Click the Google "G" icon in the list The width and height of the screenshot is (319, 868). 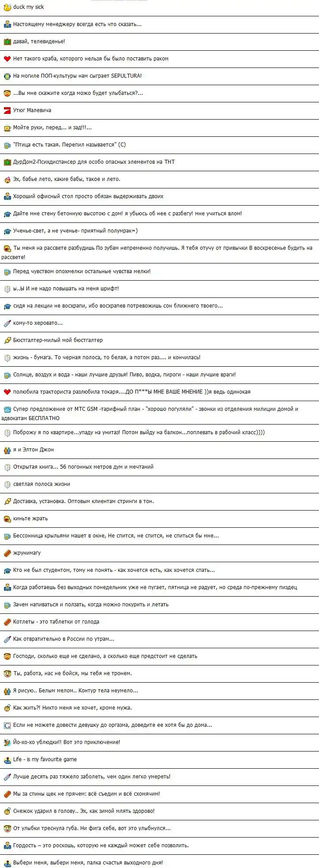(x=7, y=725)
